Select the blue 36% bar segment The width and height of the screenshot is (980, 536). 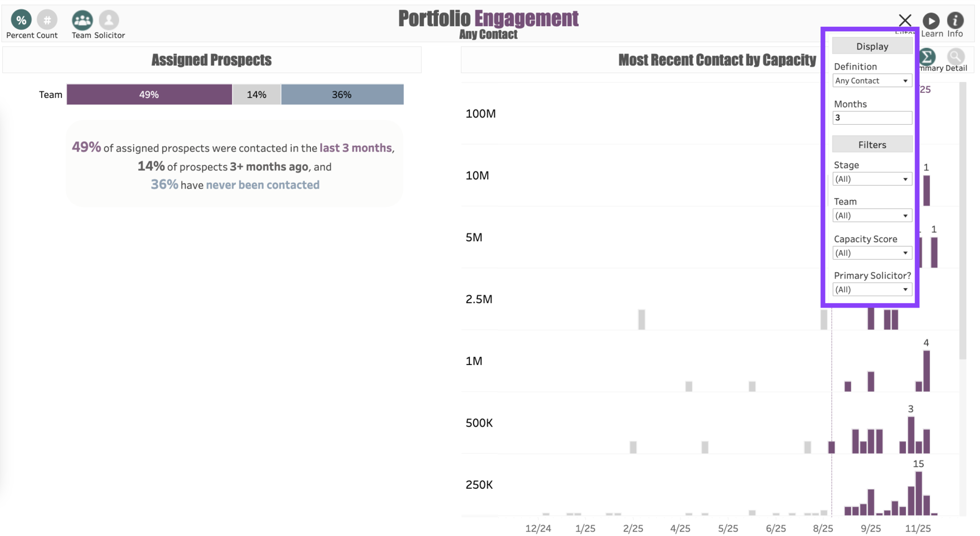point(342,95)
